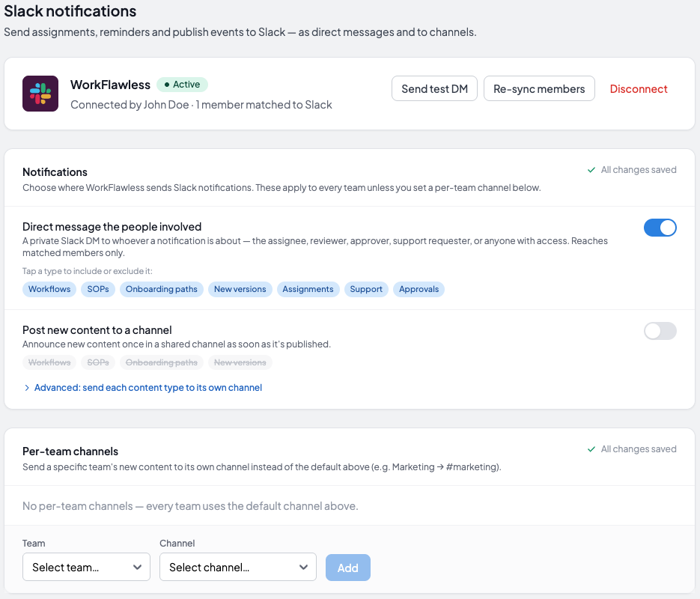The height and width of the screenshot is (599, 700).
Task: Toggle Workflows chip under direct messages
Action: 49,289
